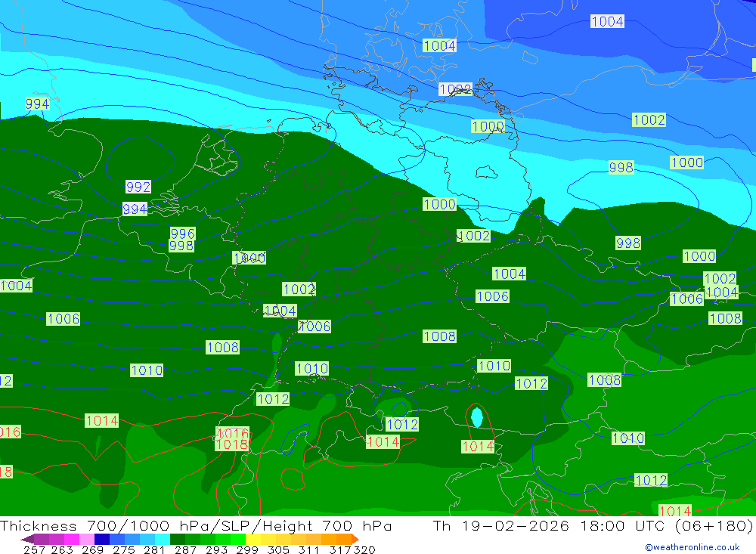
Task: Click the legend value 287
Action: pyautogui.click(x=185, y=549)
